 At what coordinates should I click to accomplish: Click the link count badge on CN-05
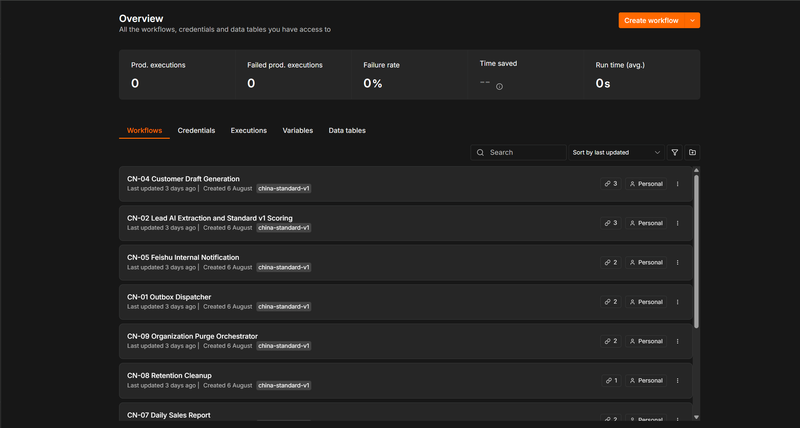611,262
